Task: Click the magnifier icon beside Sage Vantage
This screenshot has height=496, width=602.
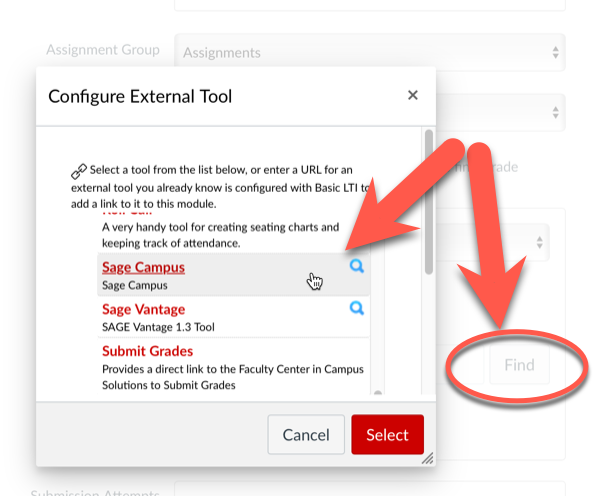Action: [x=356, y=309]
